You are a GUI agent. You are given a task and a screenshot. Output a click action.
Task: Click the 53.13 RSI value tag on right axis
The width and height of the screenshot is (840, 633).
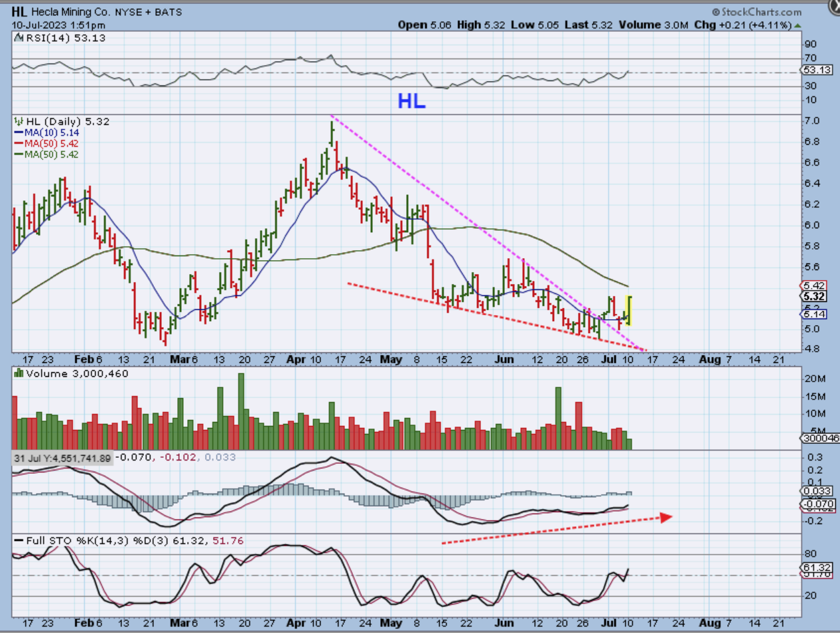[817, 70]
